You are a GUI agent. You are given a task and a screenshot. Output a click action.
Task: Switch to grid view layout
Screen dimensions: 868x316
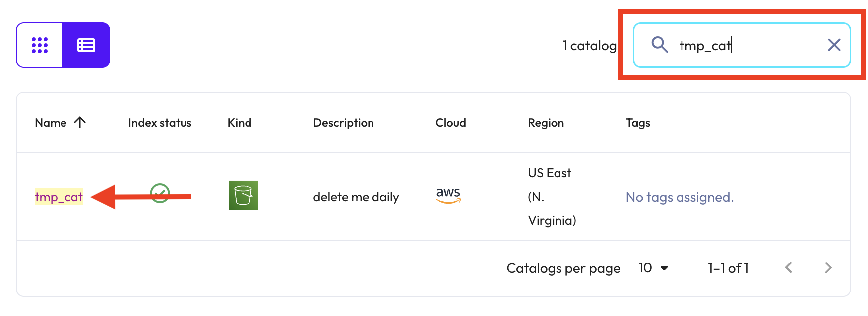click(x=40, y=45)
